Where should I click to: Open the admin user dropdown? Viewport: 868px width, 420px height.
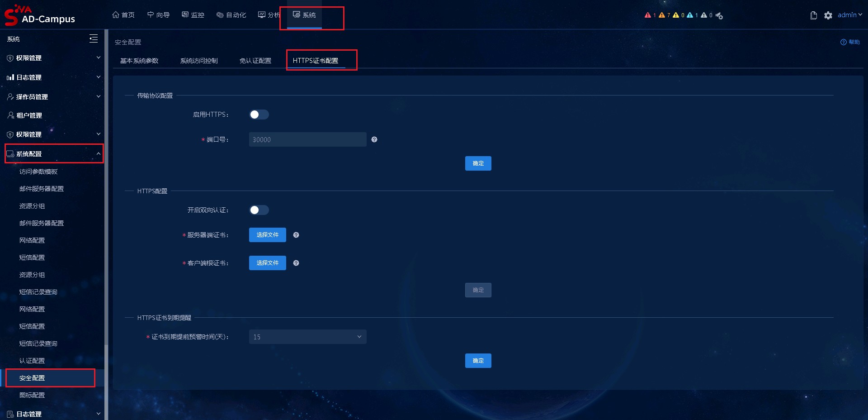(x=849, y=15)
